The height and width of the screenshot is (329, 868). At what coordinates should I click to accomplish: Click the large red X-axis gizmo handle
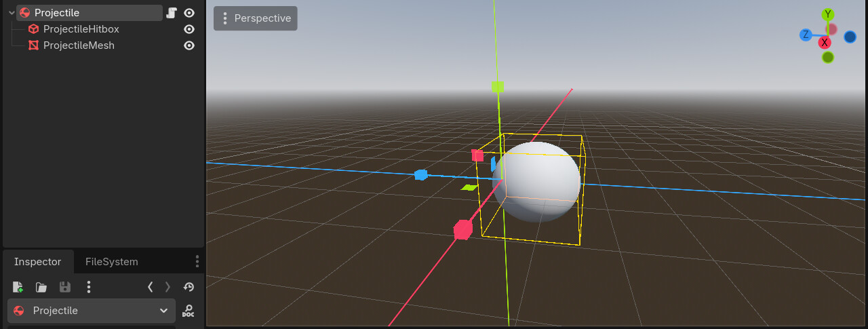click(462, 230)
